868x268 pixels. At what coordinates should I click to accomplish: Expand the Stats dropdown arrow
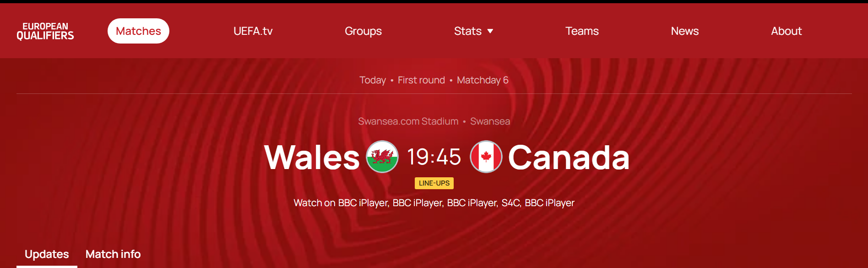(490, 31)
